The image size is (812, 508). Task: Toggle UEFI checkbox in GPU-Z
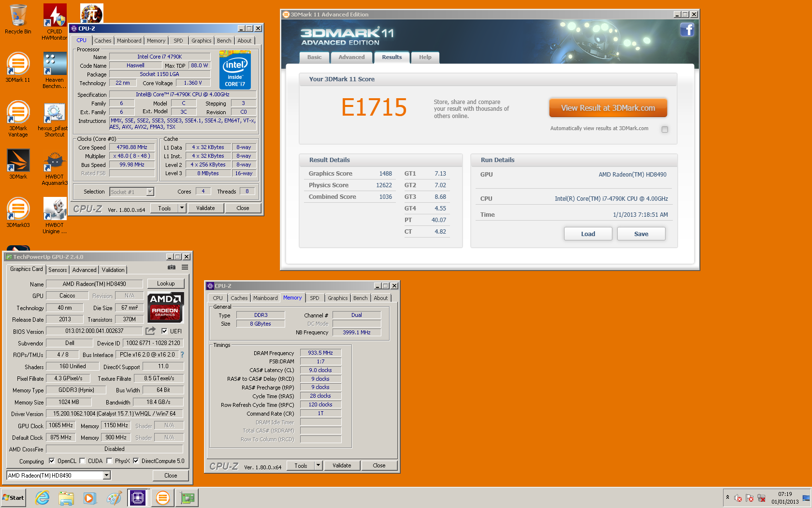[164, 331]
